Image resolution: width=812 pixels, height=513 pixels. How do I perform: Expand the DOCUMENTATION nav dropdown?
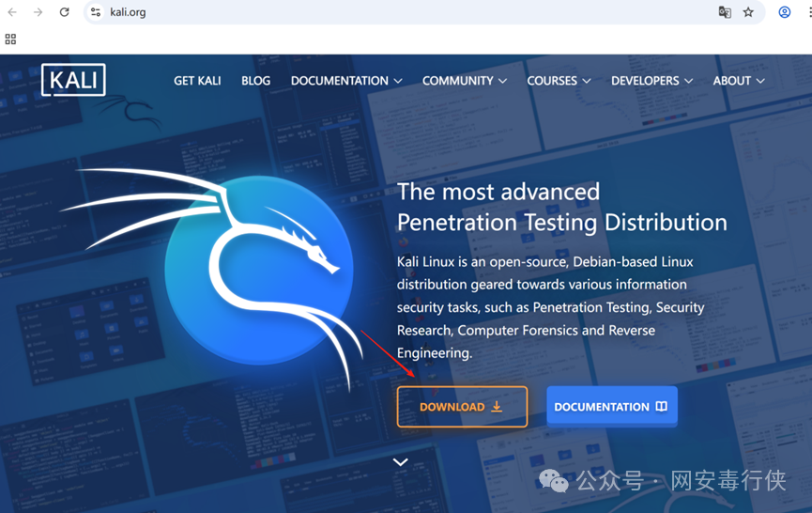[346, 81]
